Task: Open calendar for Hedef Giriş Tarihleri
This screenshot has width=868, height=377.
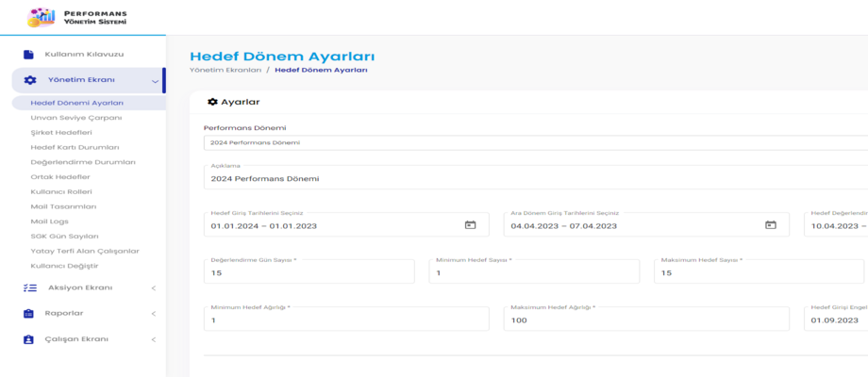Action: pyautogui.click(x=470, y=225)
